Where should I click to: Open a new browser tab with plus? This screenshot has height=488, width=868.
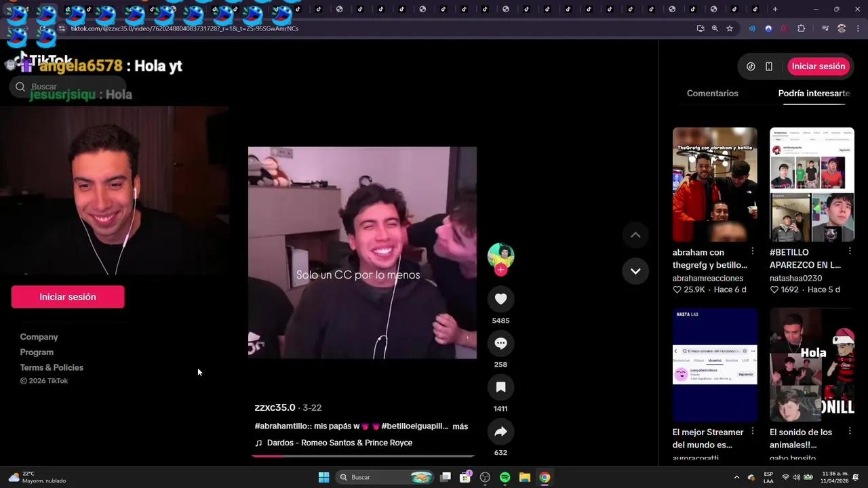(775, 9)
